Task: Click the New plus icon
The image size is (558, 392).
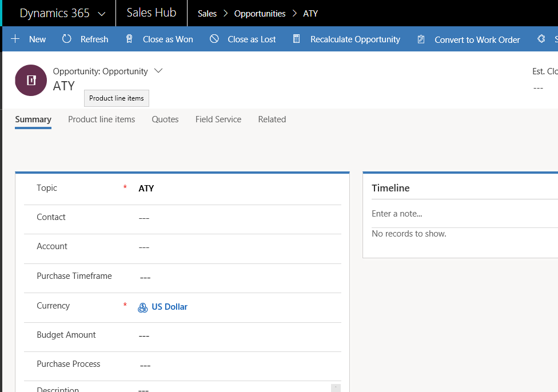Action: pos(15,39)
